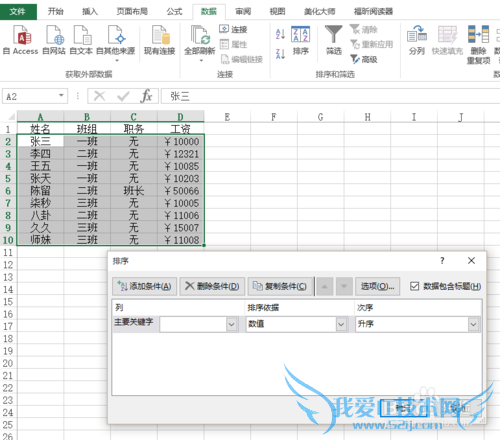Viewport: 500px width, 440px height.
Task: Click formula bar containing 张三
Action: click(330, 96)
